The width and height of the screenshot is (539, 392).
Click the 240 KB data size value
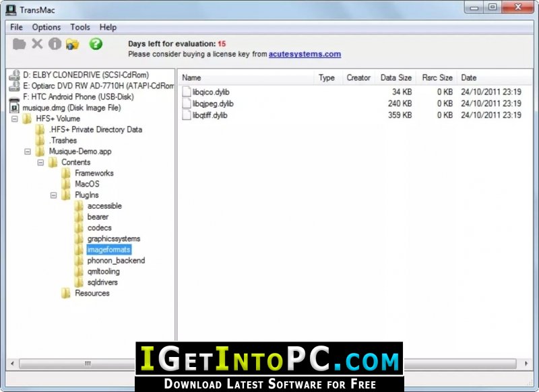pyautogui.click(x=400, y=104)
